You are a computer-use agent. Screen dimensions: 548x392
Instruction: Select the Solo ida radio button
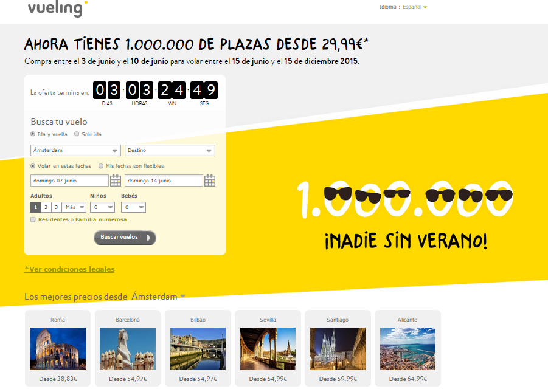click(78, 134)
